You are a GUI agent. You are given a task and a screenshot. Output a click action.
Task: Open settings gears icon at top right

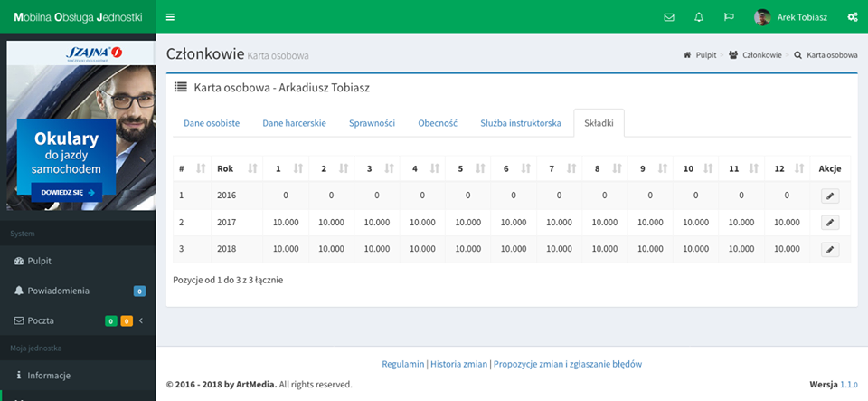[852, 17]
